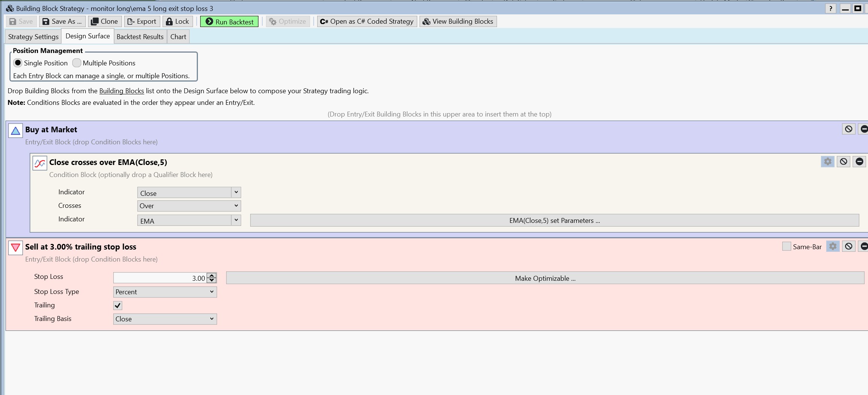
Task: Click the red Sell triangle block icon
Action: 15,248
